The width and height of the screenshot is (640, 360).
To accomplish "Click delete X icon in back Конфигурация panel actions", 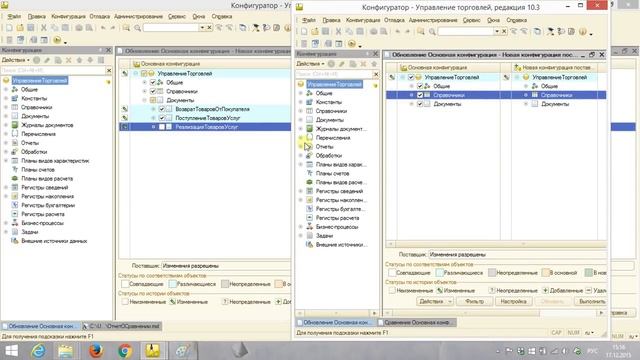I will (69, 60).
